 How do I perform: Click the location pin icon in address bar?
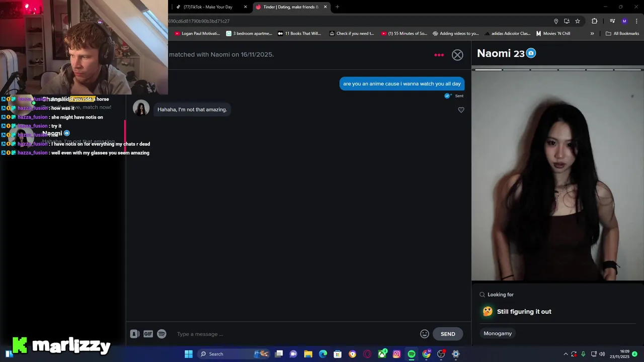556,21
